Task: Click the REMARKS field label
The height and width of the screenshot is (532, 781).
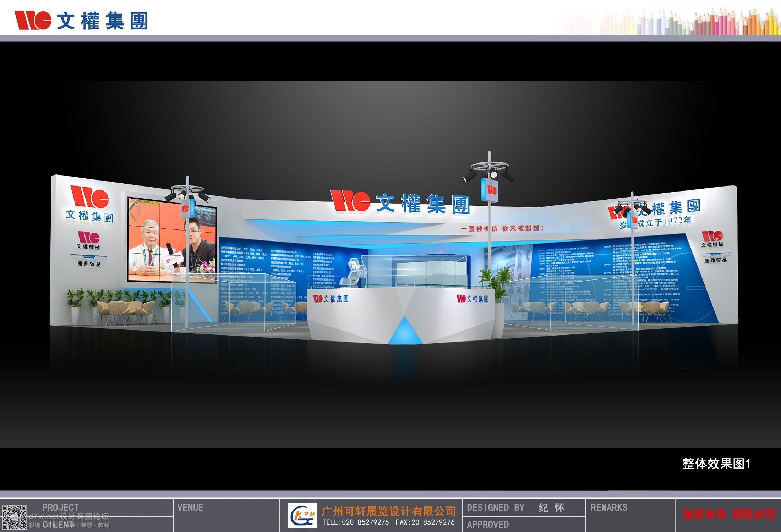Action: (609, 508)
